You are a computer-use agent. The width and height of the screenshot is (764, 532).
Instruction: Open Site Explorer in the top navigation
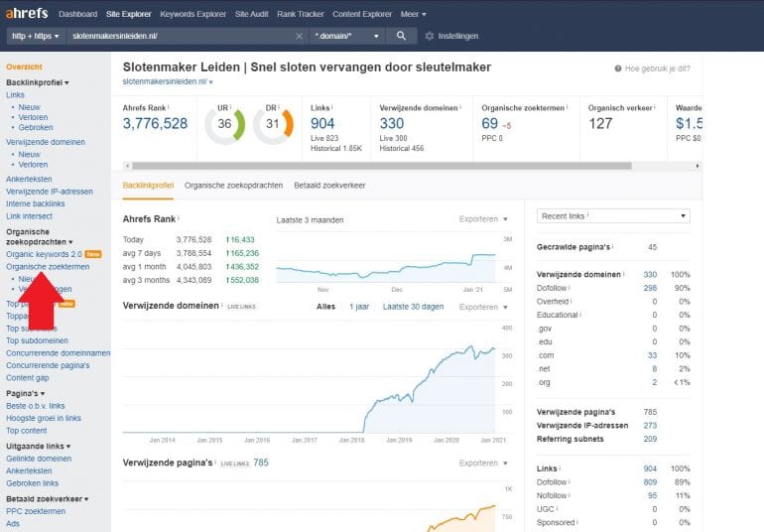coord(129,14)
